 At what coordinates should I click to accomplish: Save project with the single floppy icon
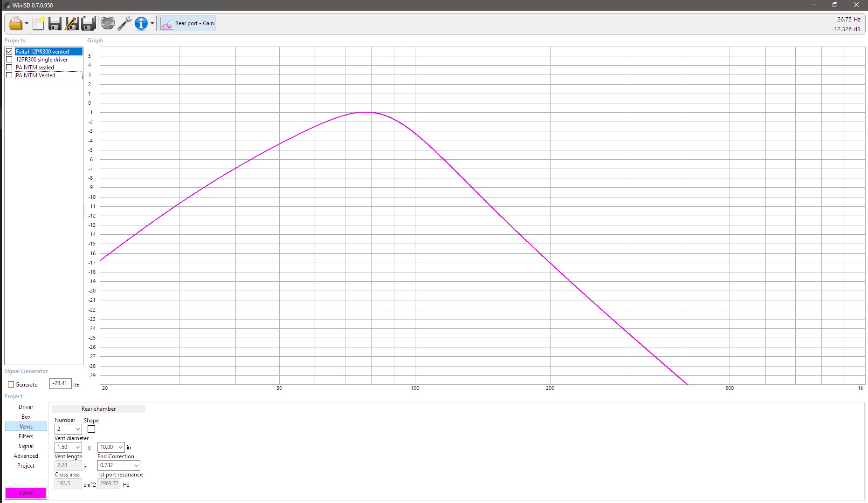point(55,23)
